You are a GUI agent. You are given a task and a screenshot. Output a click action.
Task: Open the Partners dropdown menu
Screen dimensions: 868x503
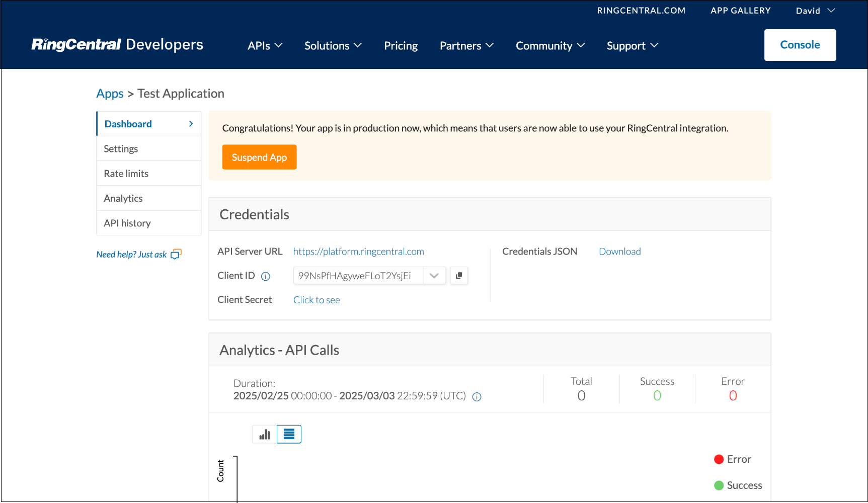(x=466, y=46)
